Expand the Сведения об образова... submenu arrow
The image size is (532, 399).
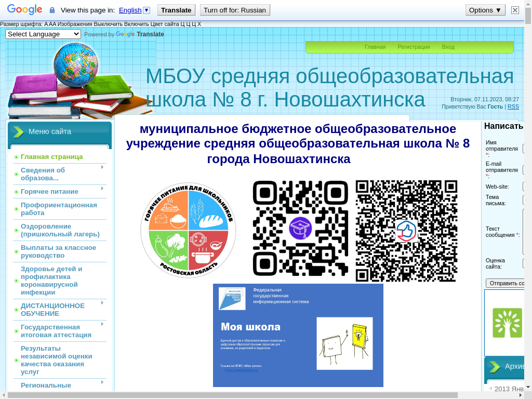coord(102,167)
